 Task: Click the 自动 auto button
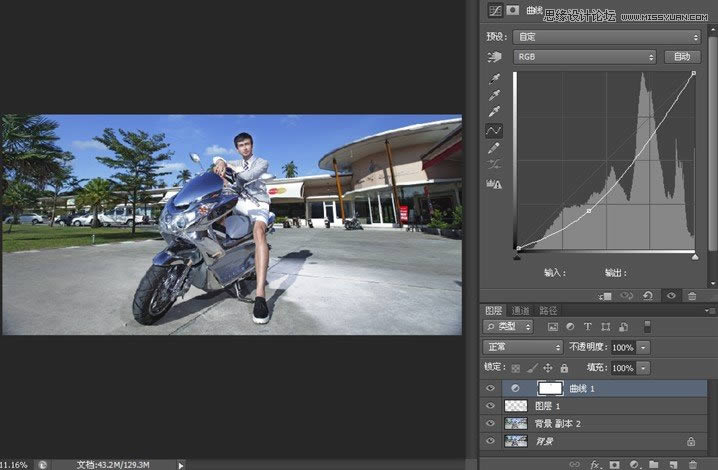coord(682,57)
